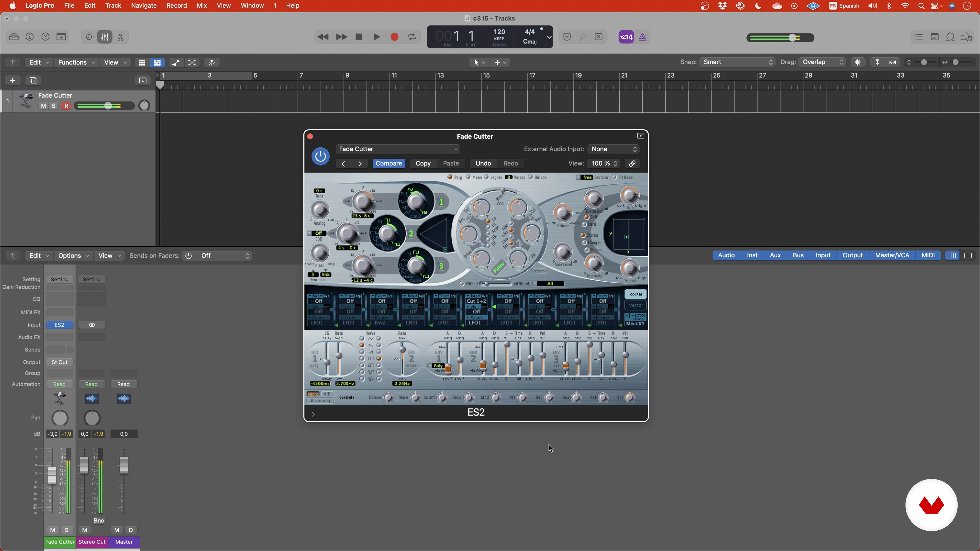Open the Media Browsers icon
980x551 pixels.
(x=966, y=37)
